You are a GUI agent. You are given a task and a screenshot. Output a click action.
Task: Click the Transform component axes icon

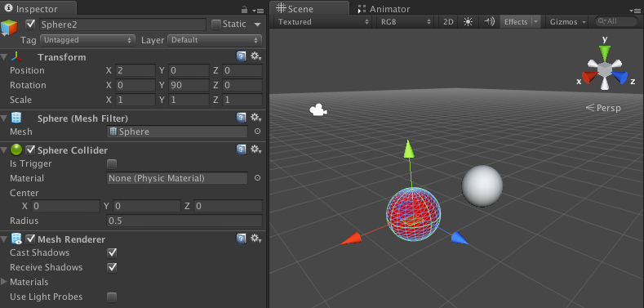pos(16,56)
